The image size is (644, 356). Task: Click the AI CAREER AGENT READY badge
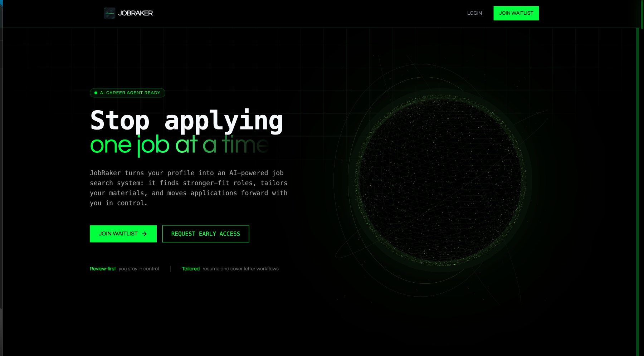coord(127,93)
